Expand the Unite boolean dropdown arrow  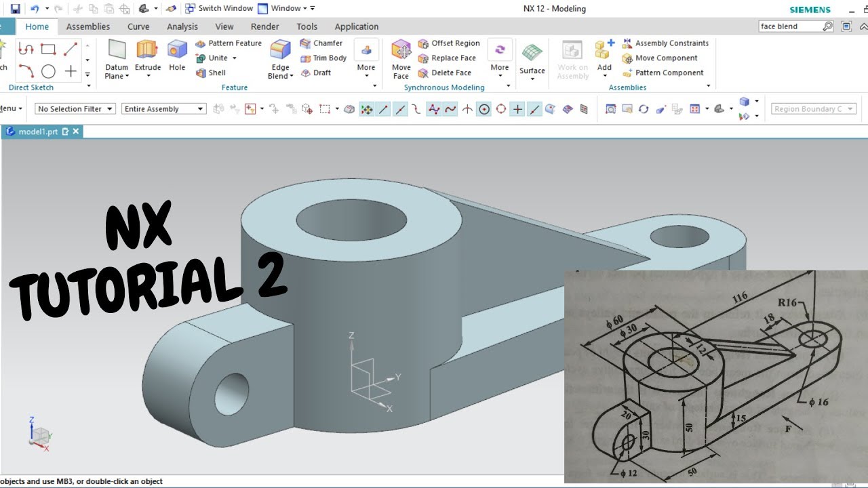click(235, 58)
